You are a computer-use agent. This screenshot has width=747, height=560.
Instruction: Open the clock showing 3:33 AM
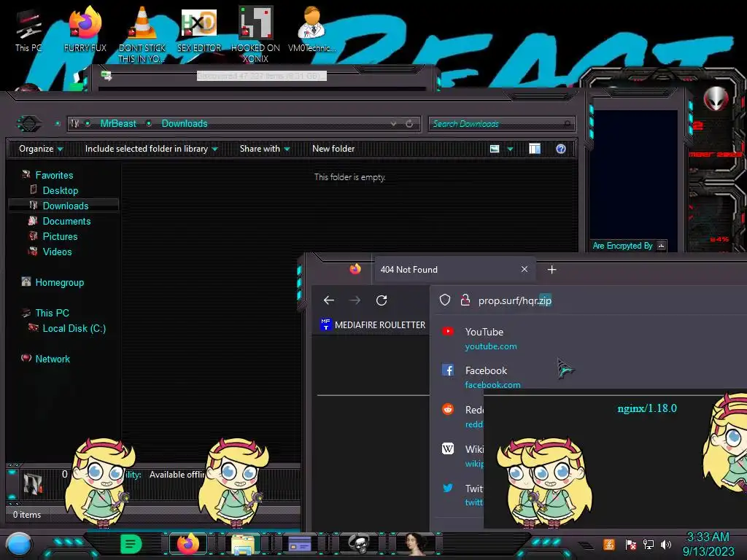(x=708, y=544)
